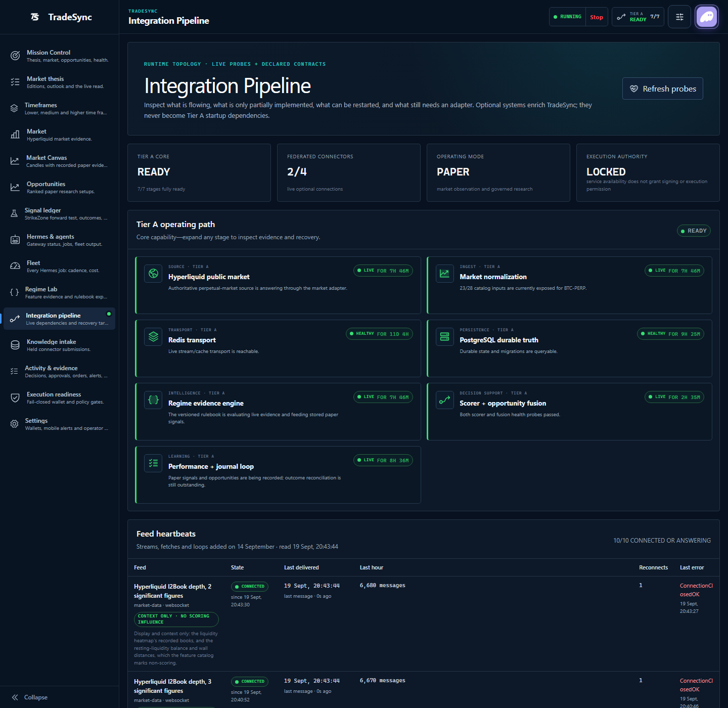This screenshot has width=728, height=708.
Task: Click Hyperliquid l2Book depth, 3 feed row
Action: 424,690
